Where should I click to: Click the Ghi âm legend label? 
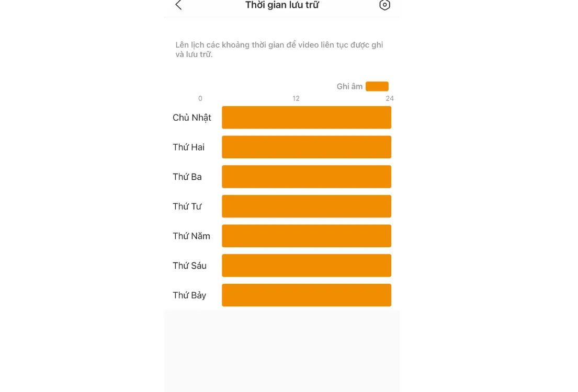[x=349, y=87]
